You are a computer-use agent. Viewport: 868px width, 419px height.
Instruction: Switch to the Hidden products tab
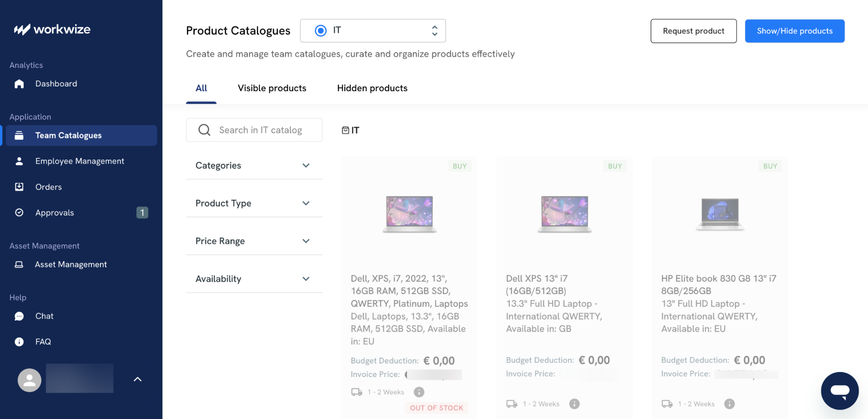point(372,88)
